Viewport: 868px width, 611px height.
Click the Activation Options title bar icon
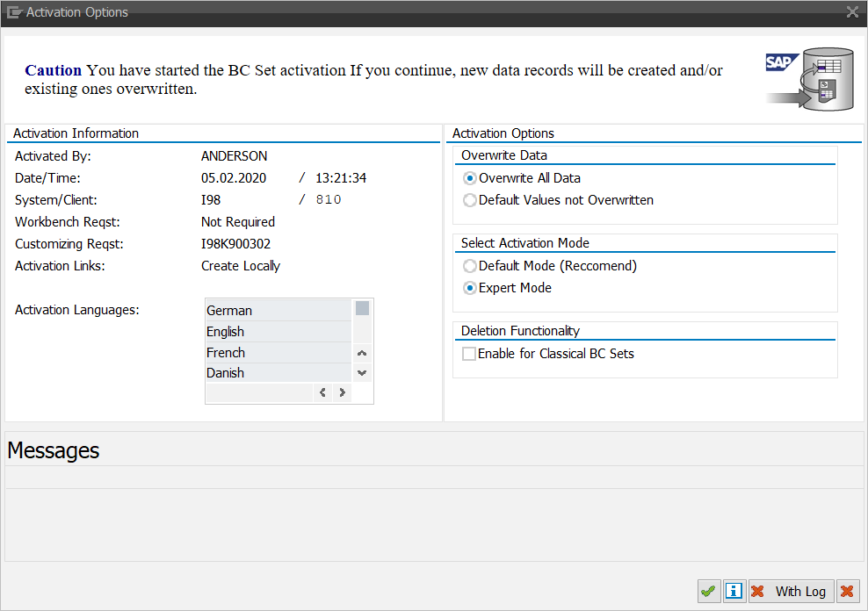click(14, 12)
